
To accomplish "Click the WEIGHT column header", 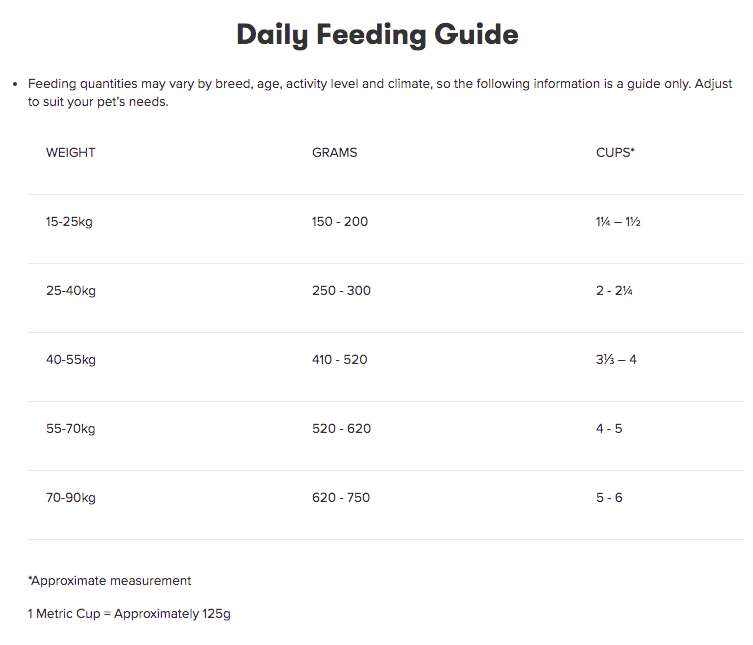I will (x=71, y=153).
